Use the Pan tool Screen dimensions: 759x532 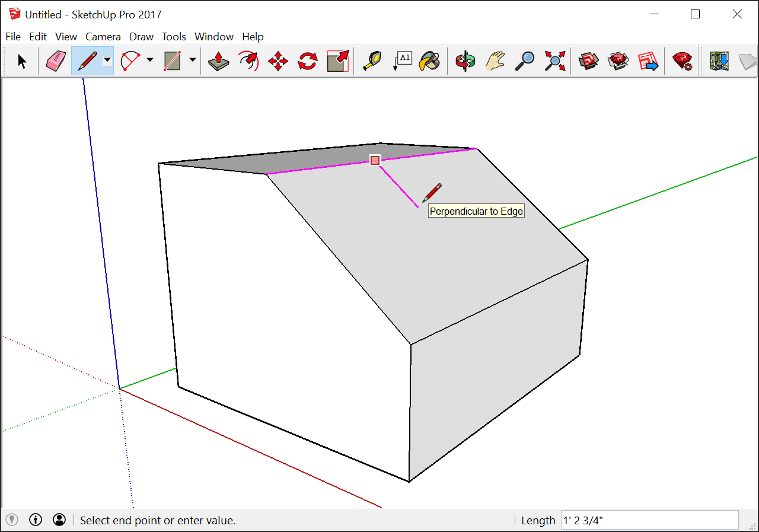(x=495, y=60)
